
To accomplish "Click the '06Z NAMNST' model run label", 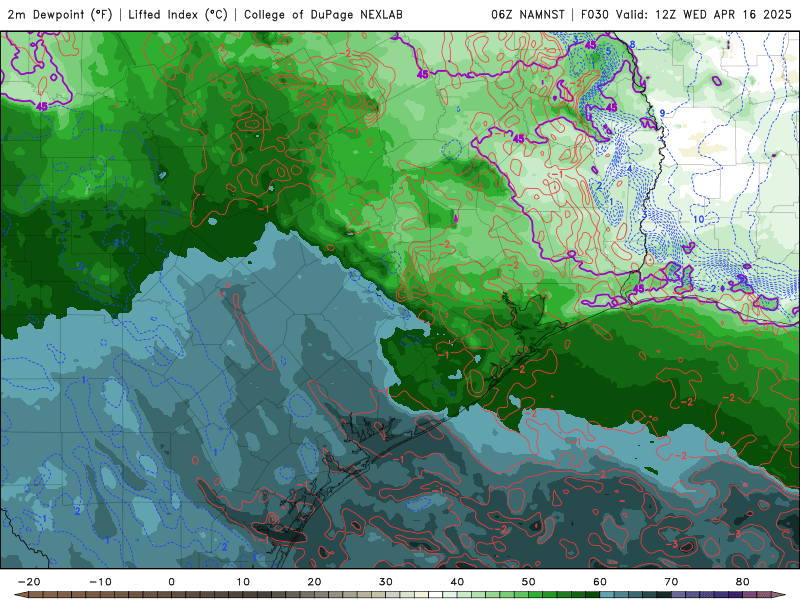I will (528, 14).
